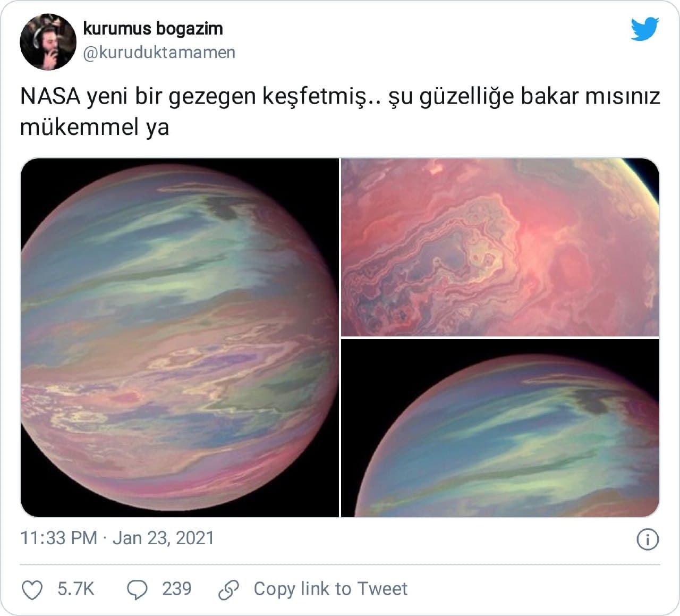The width and height of the screenshot is (680, 616).
Task: Click the 11:33 PM Jan 23, 2021 timestamp
Action: (x=117, y=538)
